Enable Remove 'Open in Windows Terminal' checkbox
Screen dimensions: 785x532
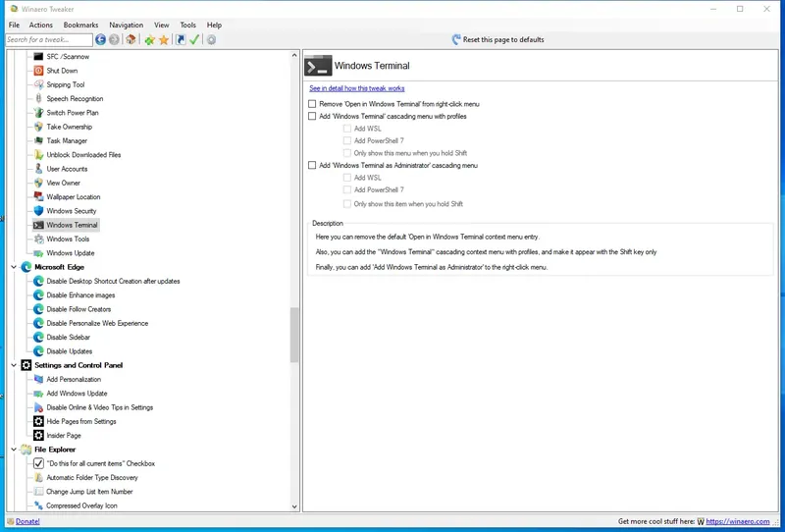pos(312,104)
